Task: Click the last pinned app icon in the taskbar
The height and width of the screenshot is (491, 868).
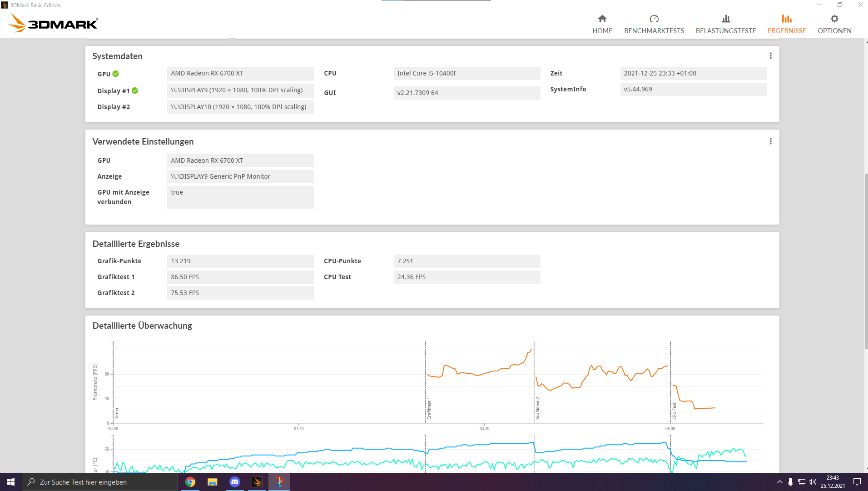Action: pos(279,482)
